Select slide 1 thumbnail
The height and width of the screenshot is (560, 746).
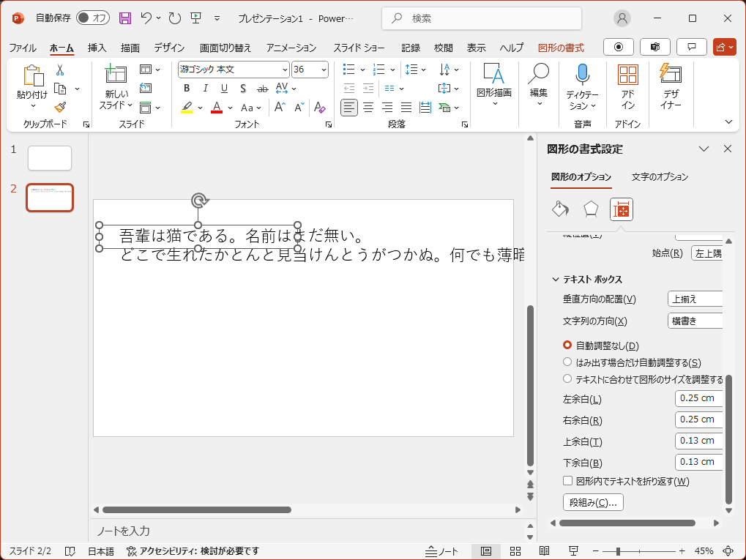click(x=50, y=158)
